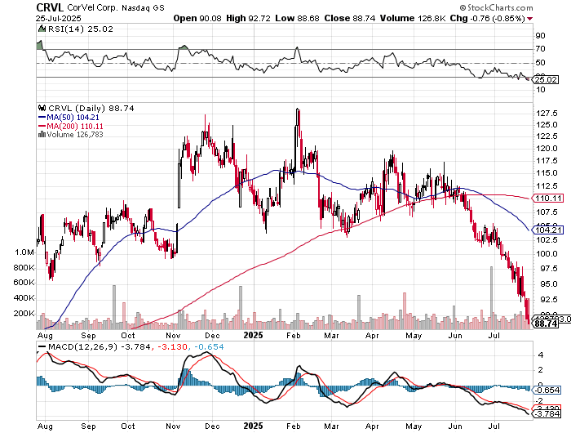
Task: Click the 25-Jul-2025 date label
Action: coord(59,18)
